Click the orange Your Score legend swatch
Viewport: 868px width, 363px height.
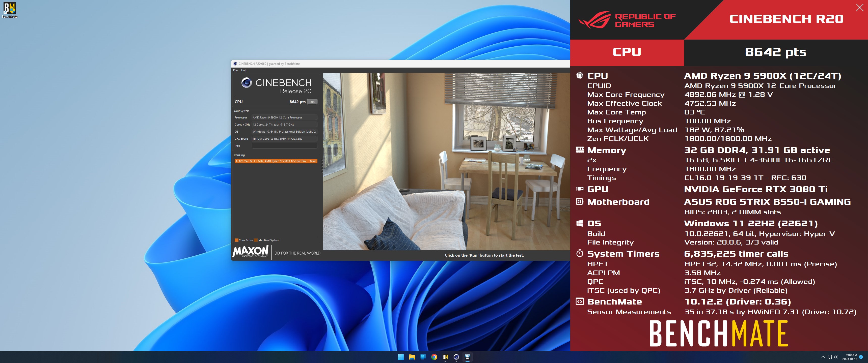tap(236, 240)
